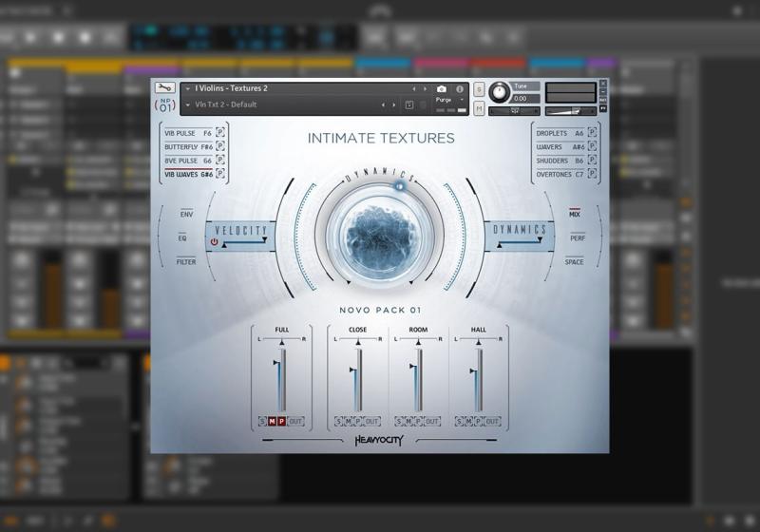Viewport: 760px width, 532px height.
Task: Click the Heavyocity logo
Action: pos(379,440)
